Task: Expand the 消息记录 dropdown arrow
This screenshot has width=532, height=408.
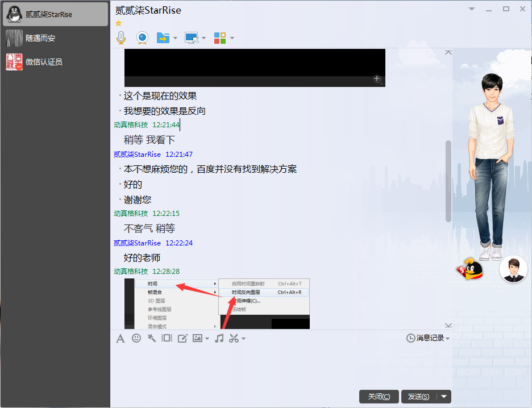Action: tap(447, 339)
